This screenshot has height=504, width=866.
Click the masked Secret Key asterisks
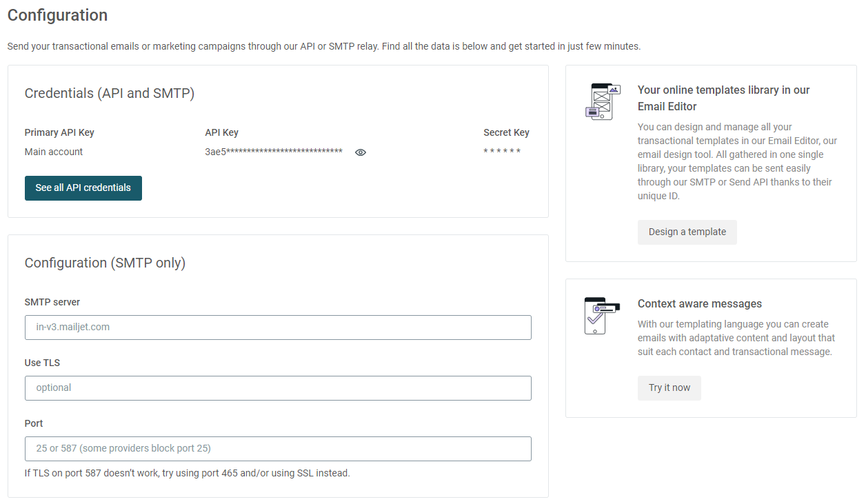[503, 150]
